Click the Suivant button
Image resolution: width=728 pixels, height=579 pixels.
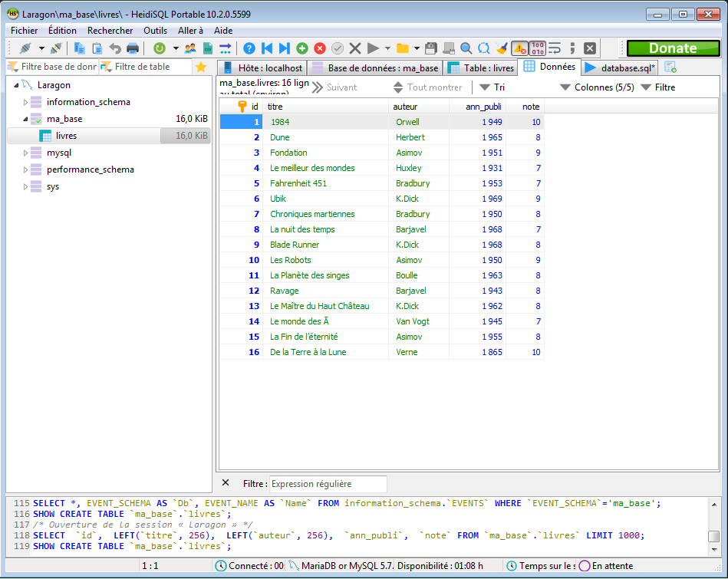pos(334,87)
